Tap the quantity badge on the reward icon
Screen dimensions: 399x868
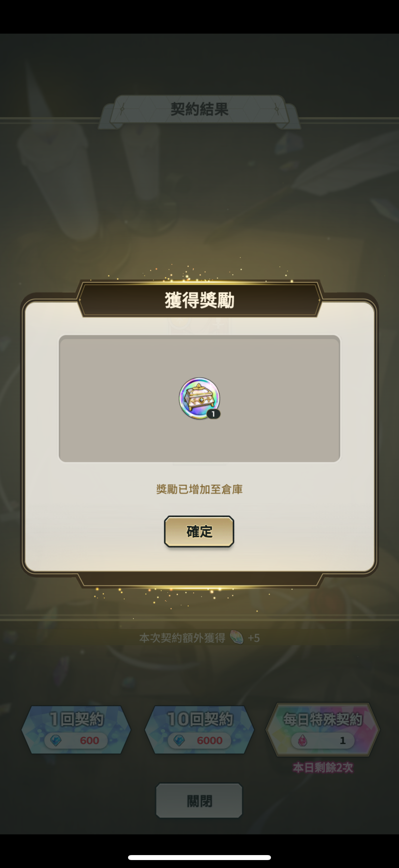click(x=213, y=414)
